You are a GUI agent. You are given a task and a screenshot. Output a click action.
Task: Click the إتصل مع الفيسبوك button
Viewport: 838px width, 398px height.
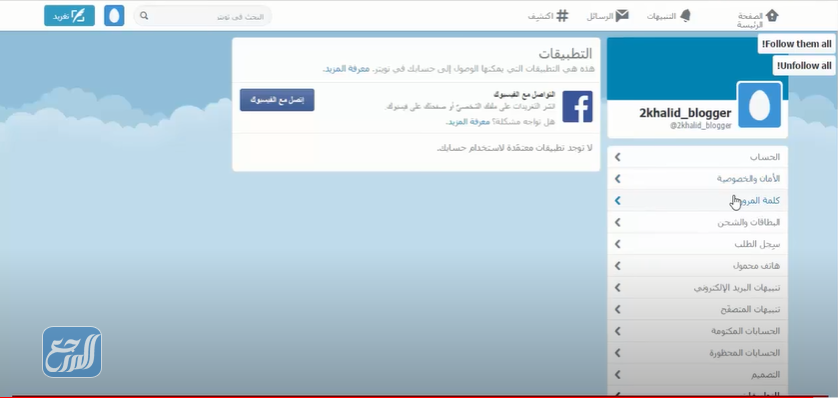click(277, 100)
